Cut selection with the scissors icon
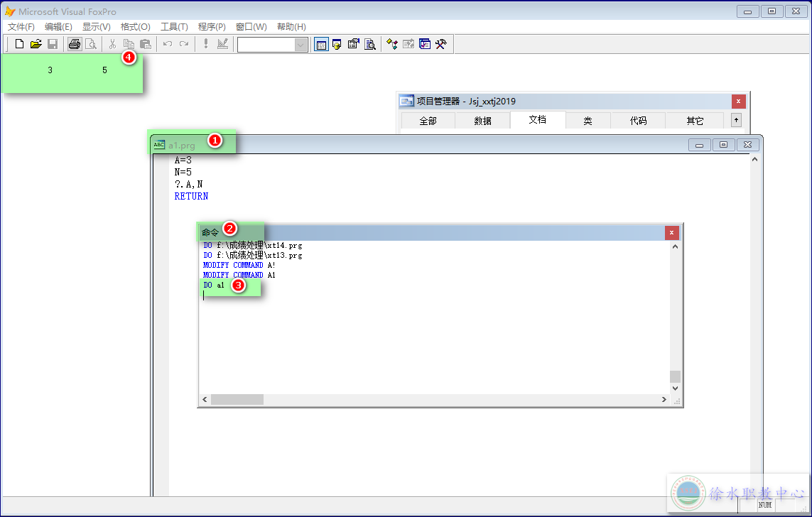812x517 pixels. click(112, 44)
